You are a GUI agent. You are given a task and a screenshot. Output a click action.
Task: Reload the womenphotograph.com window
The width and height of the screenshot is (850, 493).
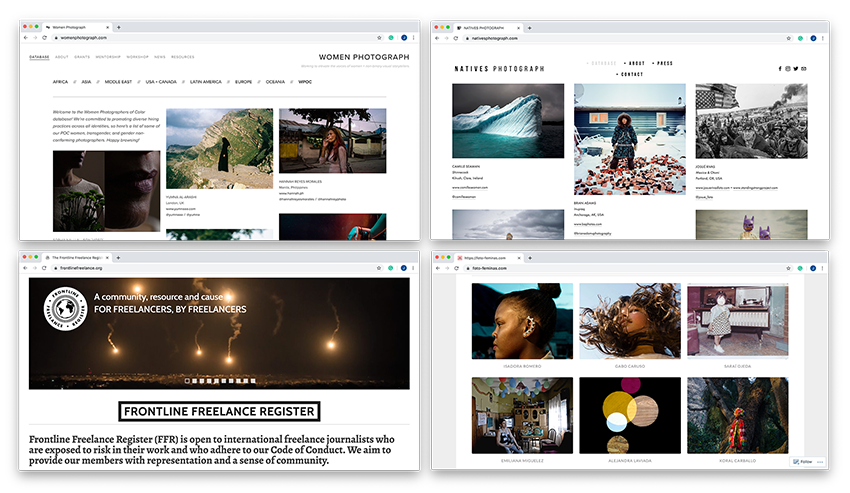[x=44, y=38]
